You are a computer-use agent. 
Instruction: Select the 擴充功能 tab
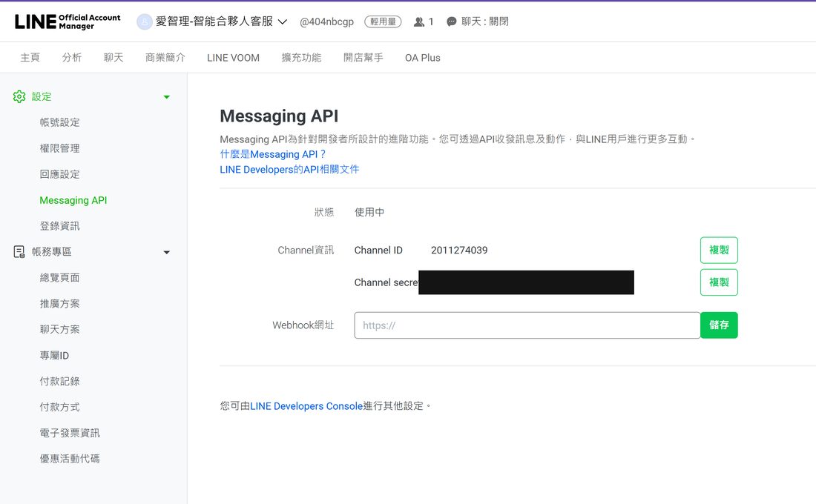tap(301, 58)
